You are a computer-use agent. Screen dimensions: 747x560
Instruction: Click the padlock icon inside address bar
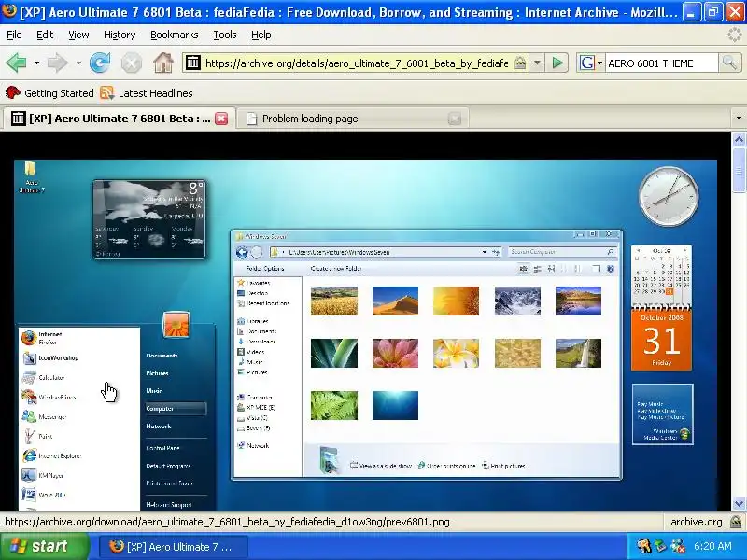[x=520, y=63]
